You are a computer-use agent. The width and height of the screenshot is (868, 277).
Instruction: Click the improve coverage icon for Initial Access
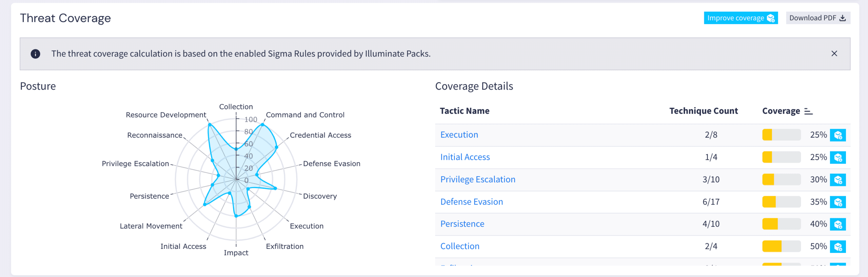click(837, 158)
